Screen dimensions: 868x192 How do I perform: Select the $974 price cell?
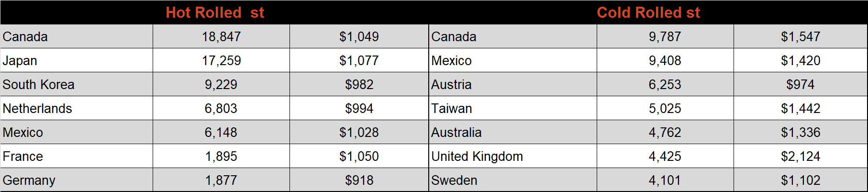coord(801,84)
